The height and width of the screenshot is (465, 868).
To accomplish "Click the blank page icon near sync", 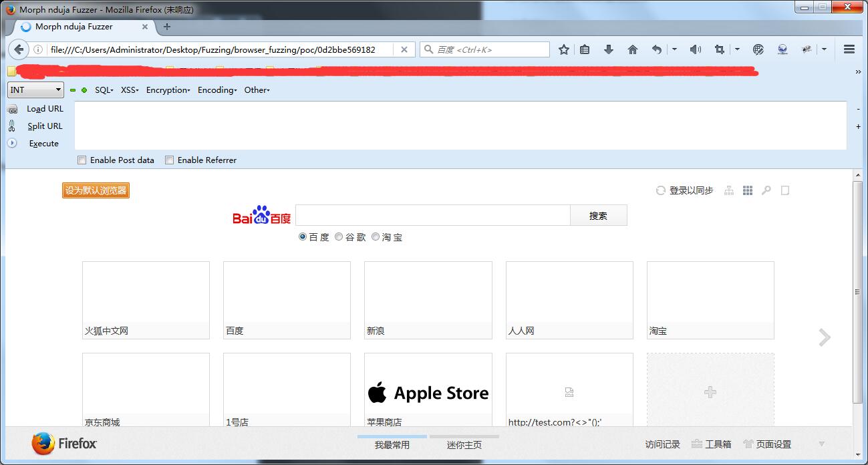I will (x=785, y=190).
